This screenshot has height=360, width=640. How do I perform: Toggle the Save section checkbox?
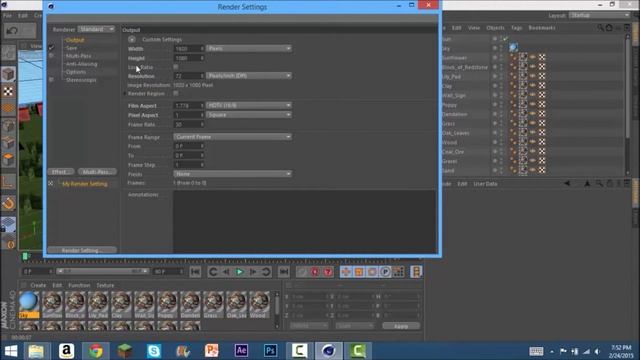tap(51, 48)
